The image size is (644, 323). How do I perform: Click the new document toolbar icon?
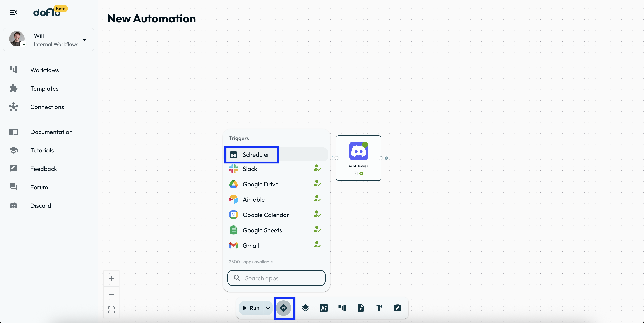coord(361,308)
